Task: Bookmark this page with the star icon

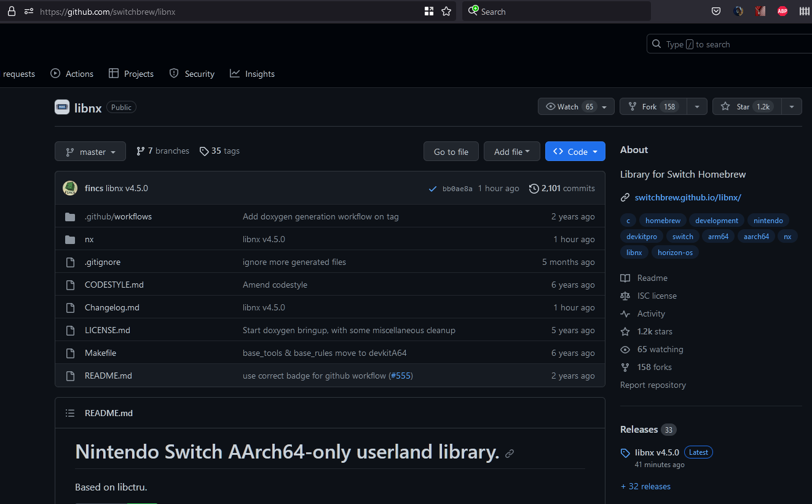Action: 446,12
